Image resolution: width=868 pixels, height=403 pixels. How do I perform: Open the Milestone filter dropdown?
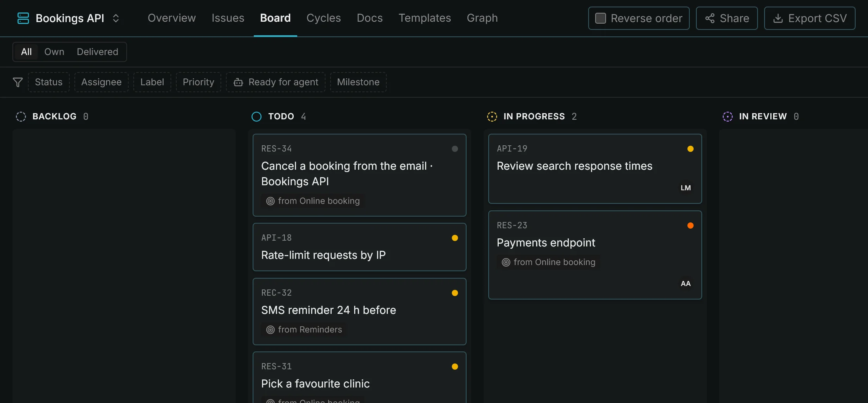(358, 82)
